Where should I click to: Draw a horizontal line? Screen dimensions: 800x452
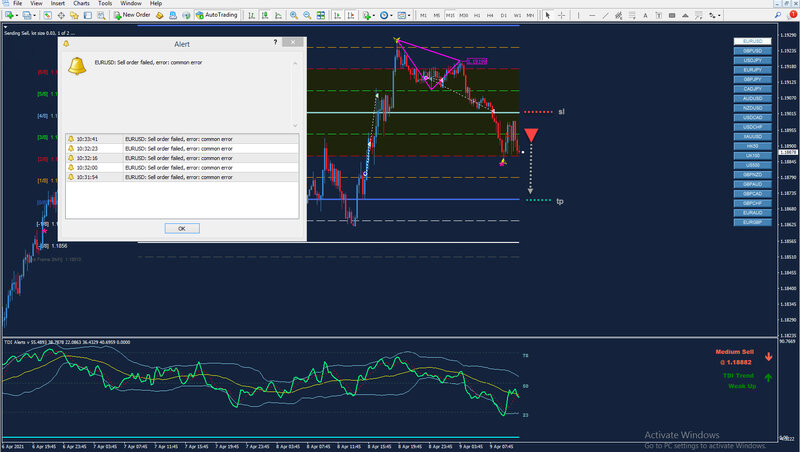click(592, 15)
